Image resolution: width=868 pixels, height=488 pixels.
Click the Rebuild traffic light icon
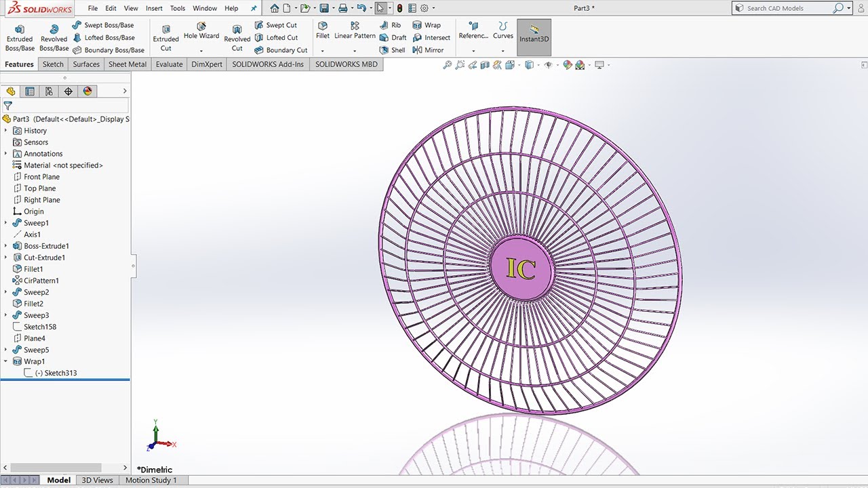[x=399, y=8]
